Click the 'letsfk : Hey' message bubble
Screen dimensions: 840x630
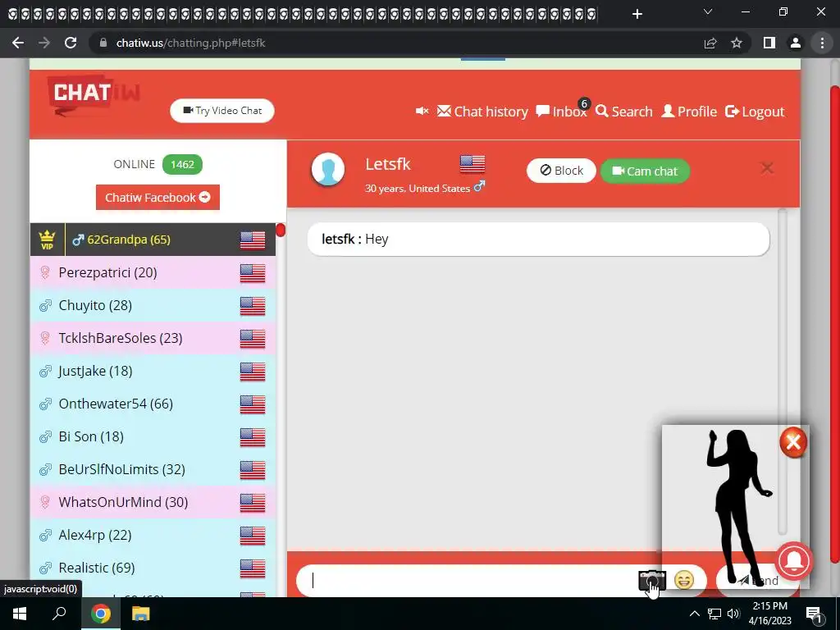tap(538, 239)
